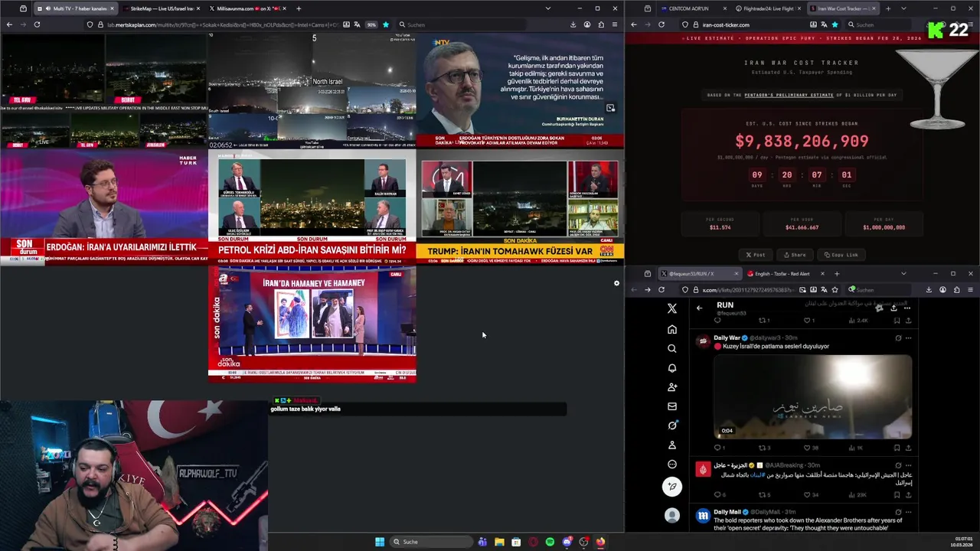Open X More circle icon in sidebar
The image size is (980, 551).
coord(672,464)
